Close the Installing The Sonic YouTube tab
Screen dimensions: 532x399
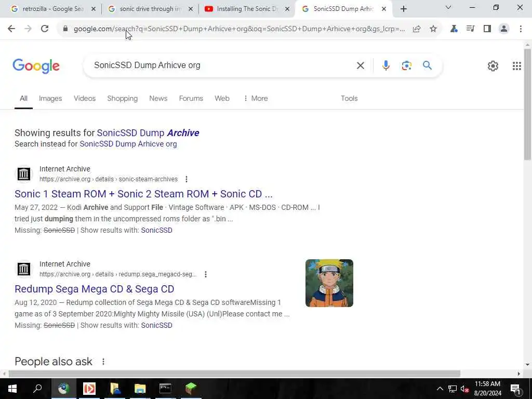click(x=287, y=9)
